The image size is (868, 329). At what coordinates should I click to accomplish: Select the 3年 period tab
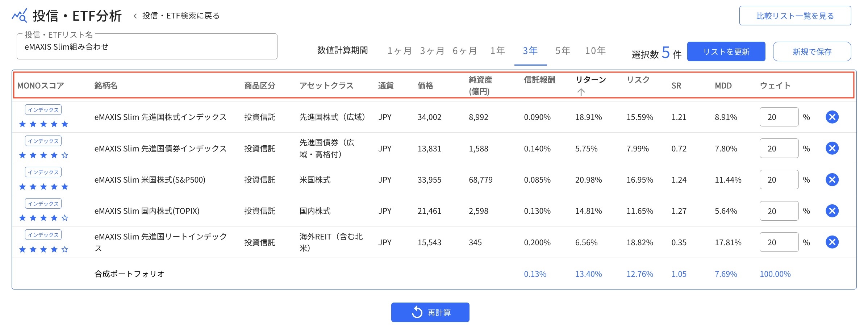click(x=530, y=51)
